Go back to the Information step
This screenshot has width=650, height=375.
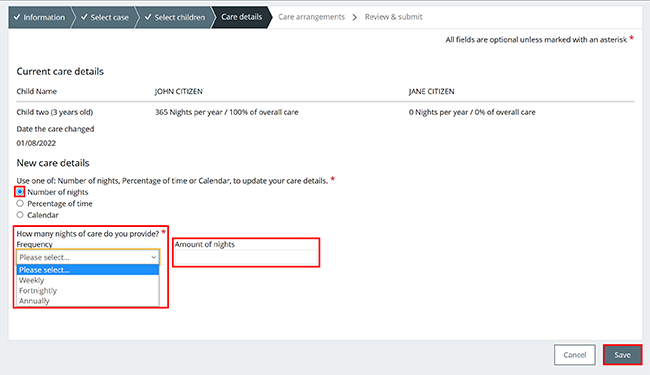39,17
